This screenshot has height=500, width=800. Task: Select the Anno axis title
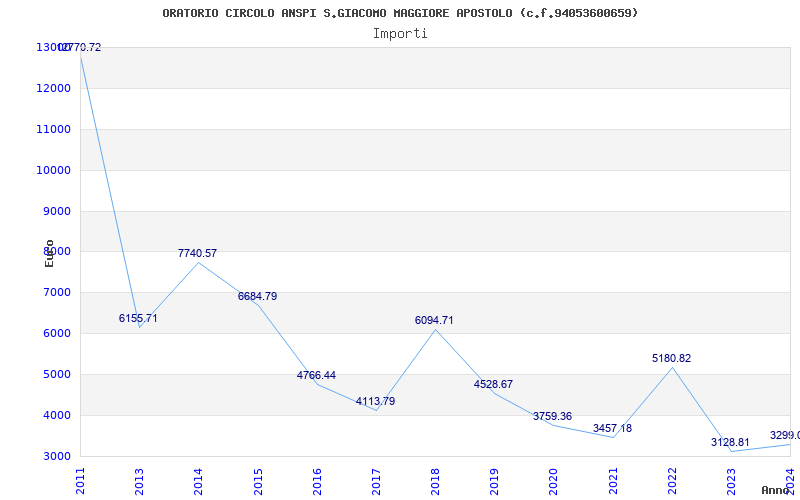tap(775, 490)
